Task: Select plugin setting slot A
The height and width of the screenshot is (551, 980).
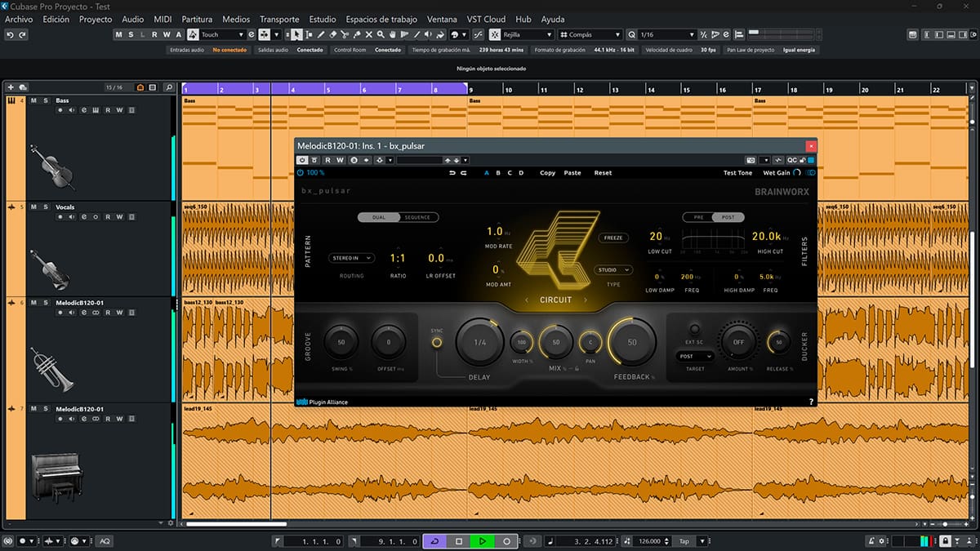Action: pos(487,173)
